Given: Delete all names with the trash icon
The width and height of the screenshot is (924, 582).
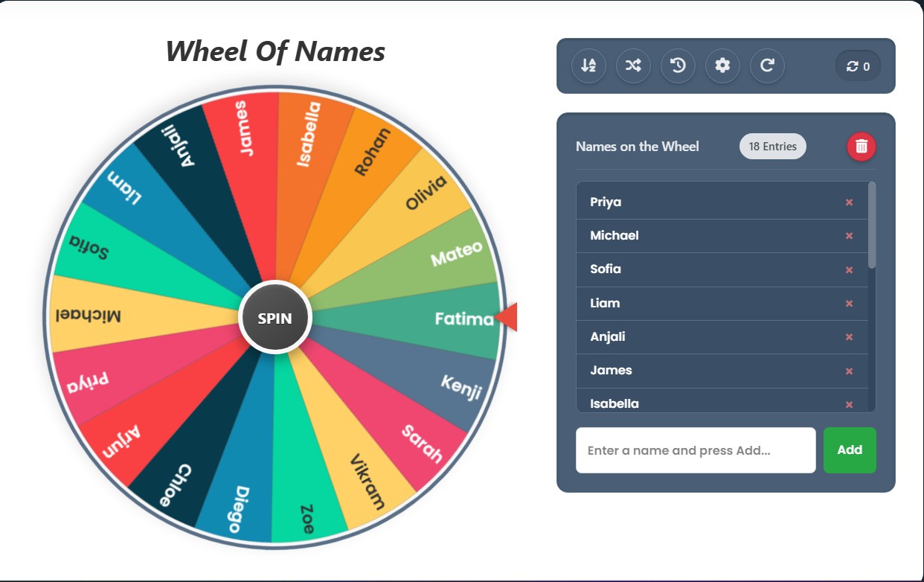Looking at the screenshot, I should [x=861, y=146].
